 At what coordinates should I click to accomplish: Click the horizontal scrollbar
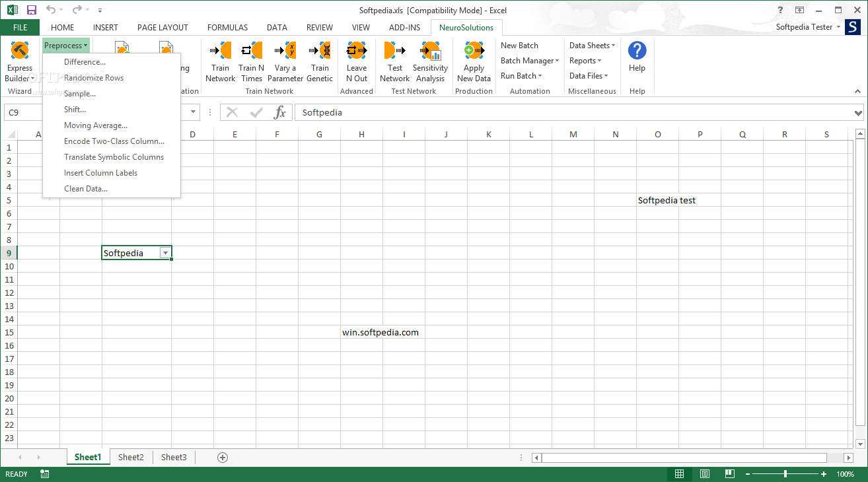pos(684,458)
